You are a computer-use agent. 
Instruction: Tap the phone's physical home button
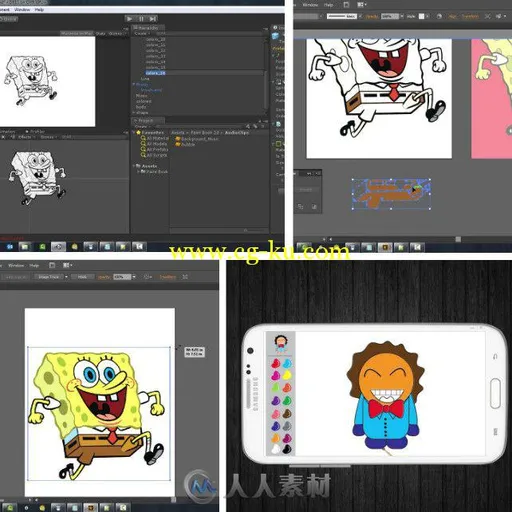(x=495, y=393)
